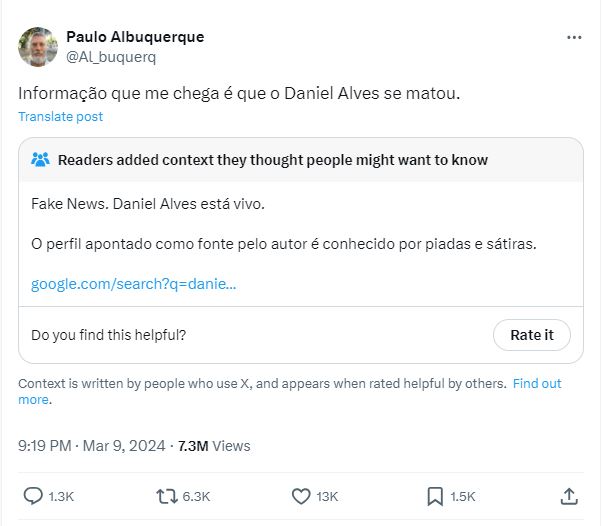
Task: Open the google.com search link
Action: click(x=134, y=284)
